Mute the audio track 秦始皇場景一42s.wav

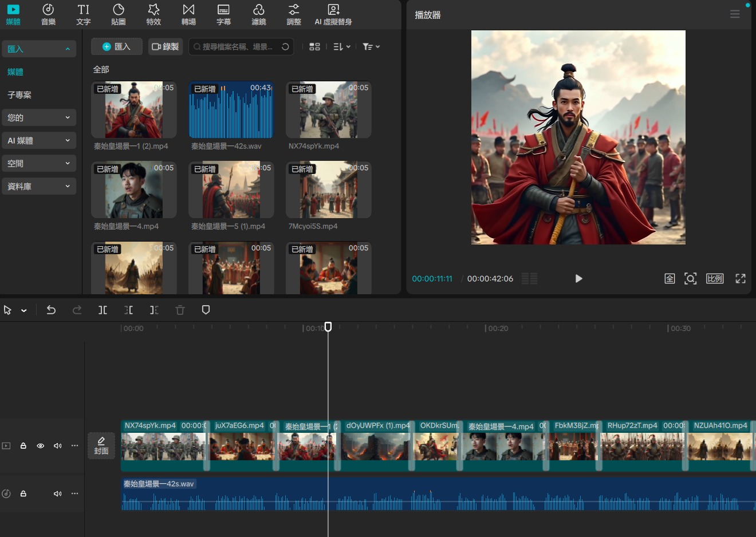click(x=57, y=493)
